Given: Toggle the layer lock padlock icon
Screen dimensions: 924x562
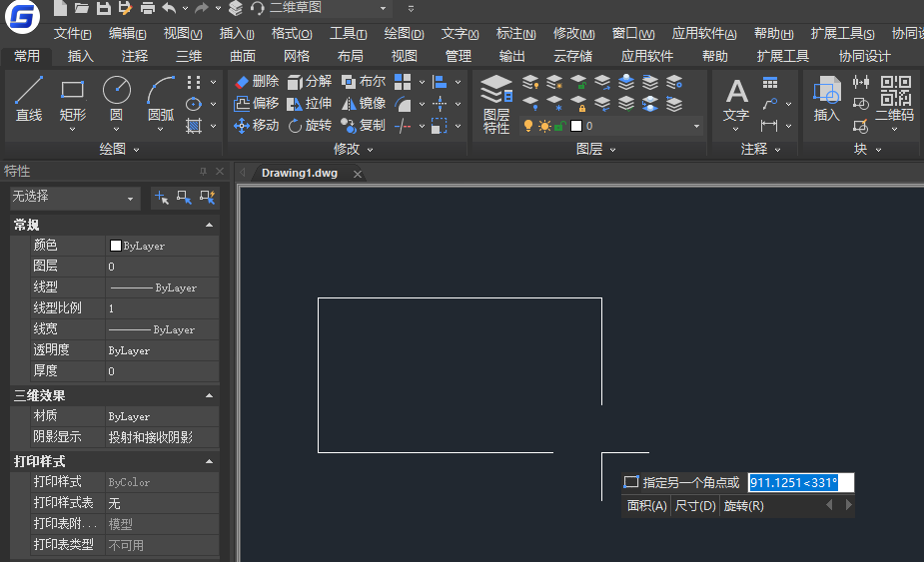Looking at the screenshot, I should pyautogui.click(x=559, y=126).
